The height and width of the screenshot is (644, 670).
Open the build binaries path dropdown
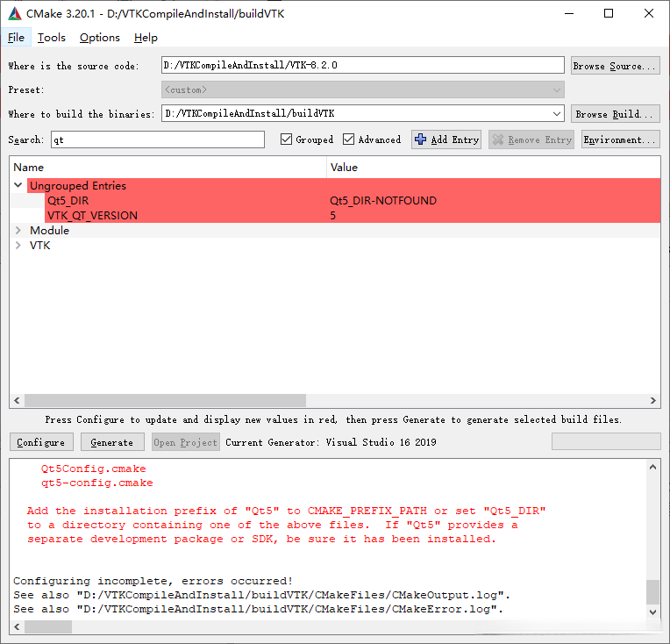coord(556,114)
